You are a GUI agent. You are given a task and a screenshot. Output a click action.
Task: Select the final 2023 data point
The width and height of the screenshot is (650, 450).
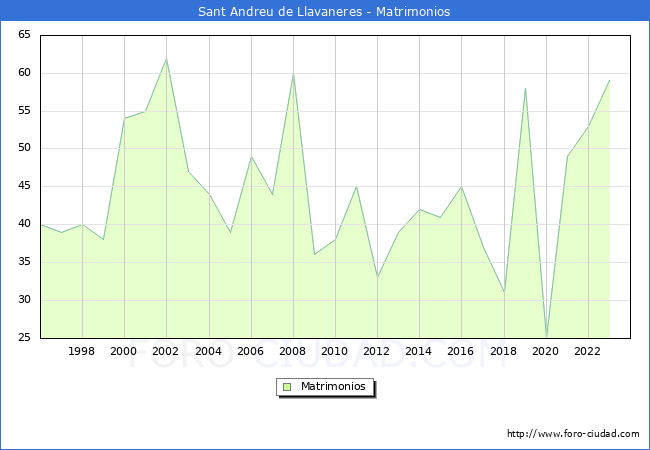tap(609, 81)
